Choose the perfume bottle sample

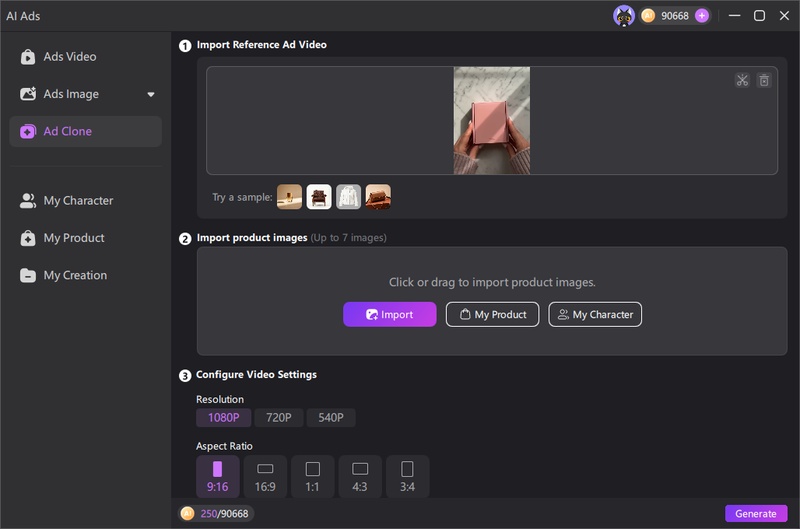289,197
